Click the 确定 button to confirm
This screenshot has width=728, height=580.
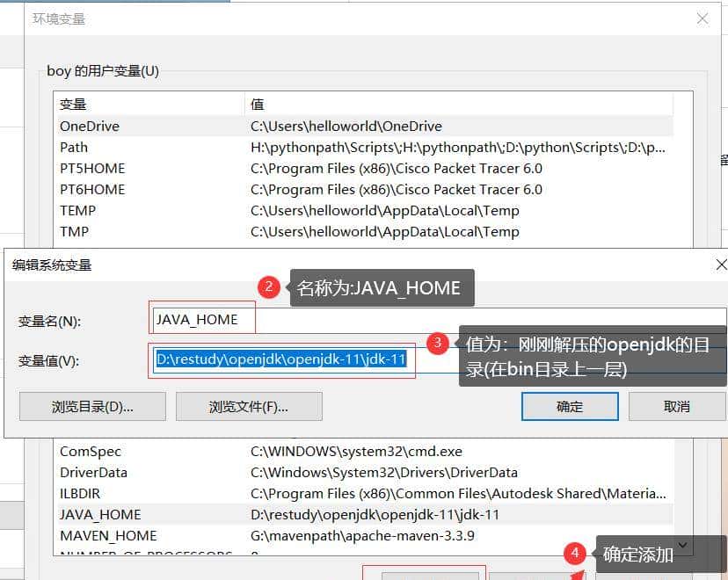572,406
